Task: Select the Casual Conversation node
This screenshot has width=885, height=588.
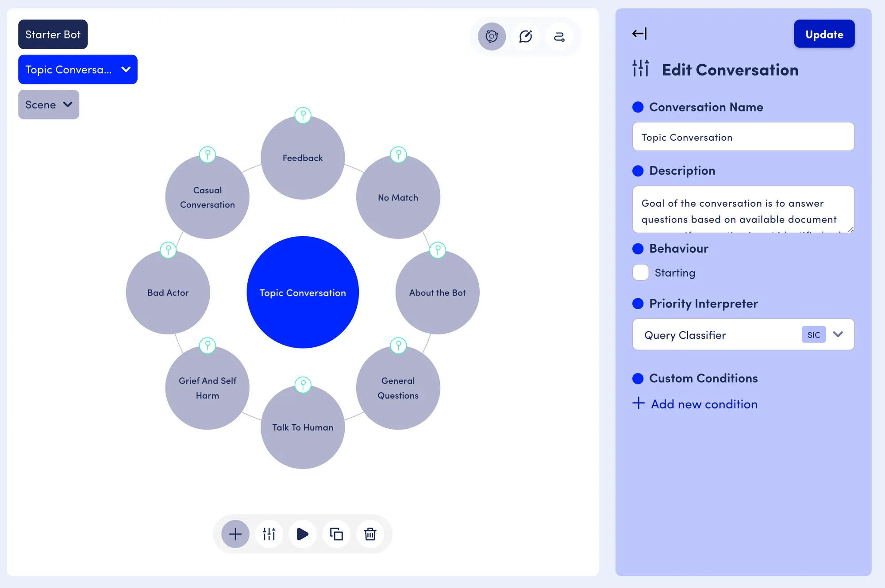Action: point(208,197)
